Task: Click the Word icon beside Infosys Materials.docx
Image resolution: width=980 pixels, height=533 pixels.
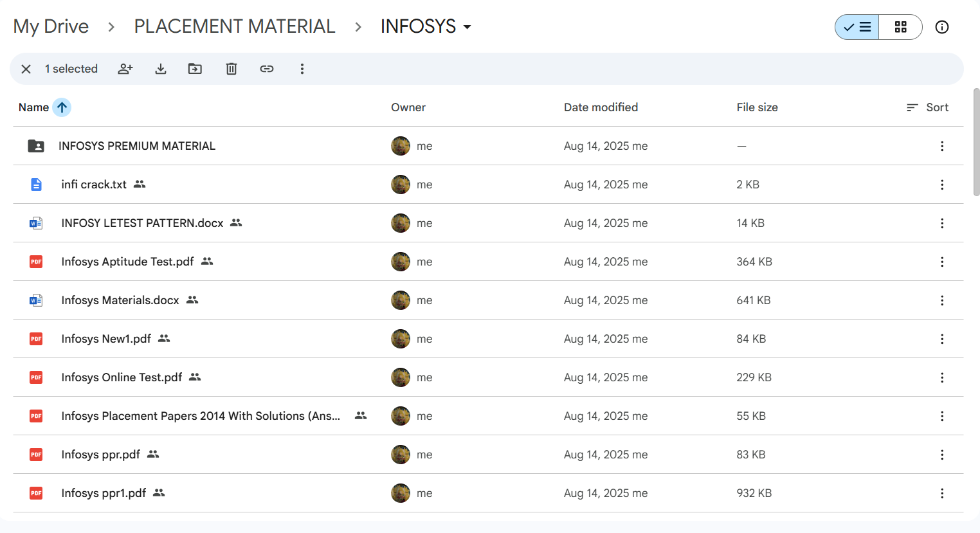Action: (36, 300)
